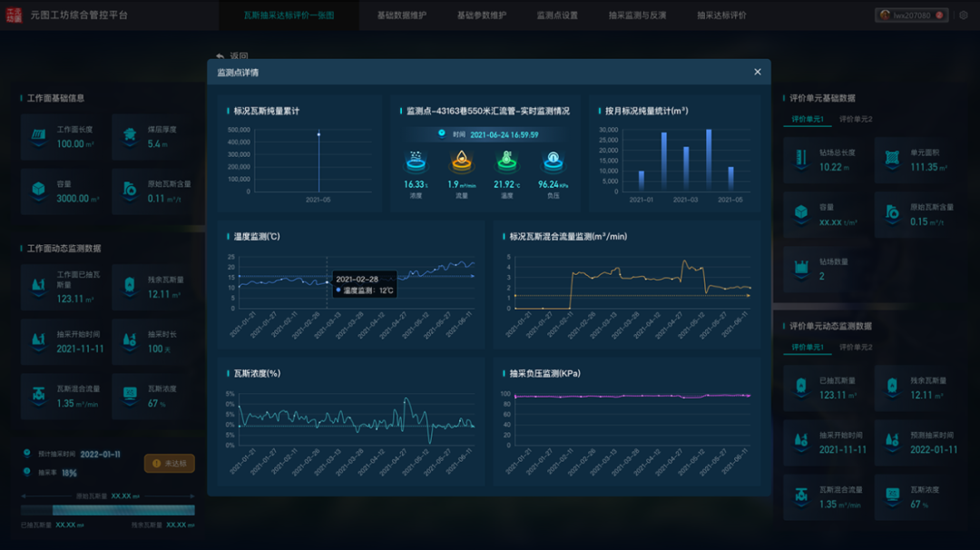Click the 抽采时长 icon

pos(130,340)
